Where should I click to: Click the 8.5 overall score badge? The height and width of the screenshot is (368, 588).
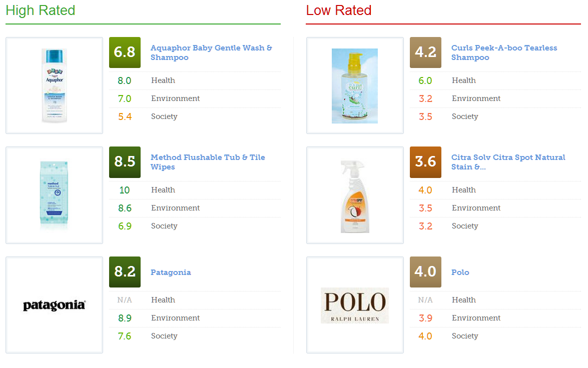(125, 162)
